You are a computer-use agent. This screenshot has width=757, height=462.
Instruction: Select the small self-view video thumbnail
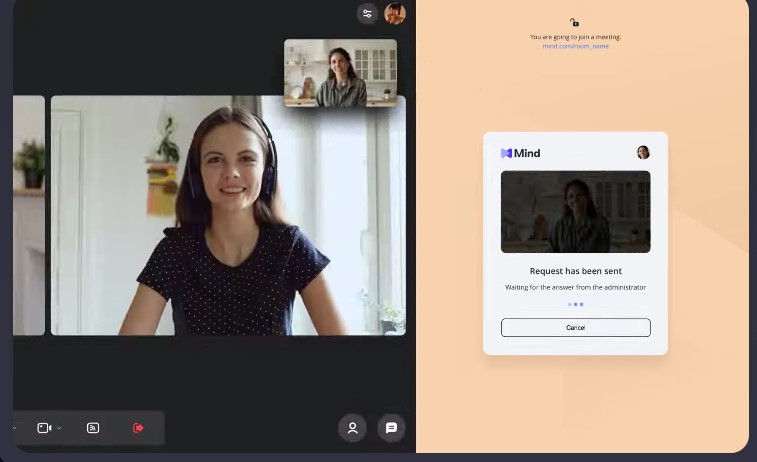[x=340, y=72]
